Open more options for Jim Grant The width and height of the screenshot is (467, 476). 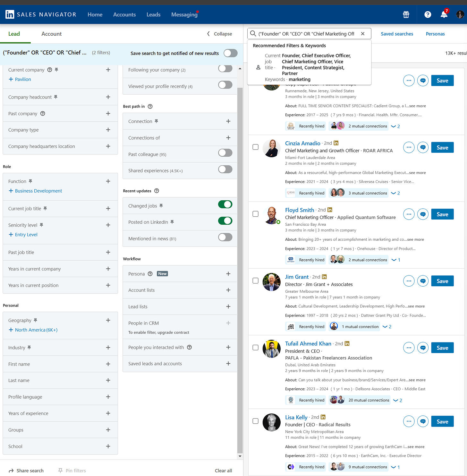pyautogui.click(x=409, y=281)
